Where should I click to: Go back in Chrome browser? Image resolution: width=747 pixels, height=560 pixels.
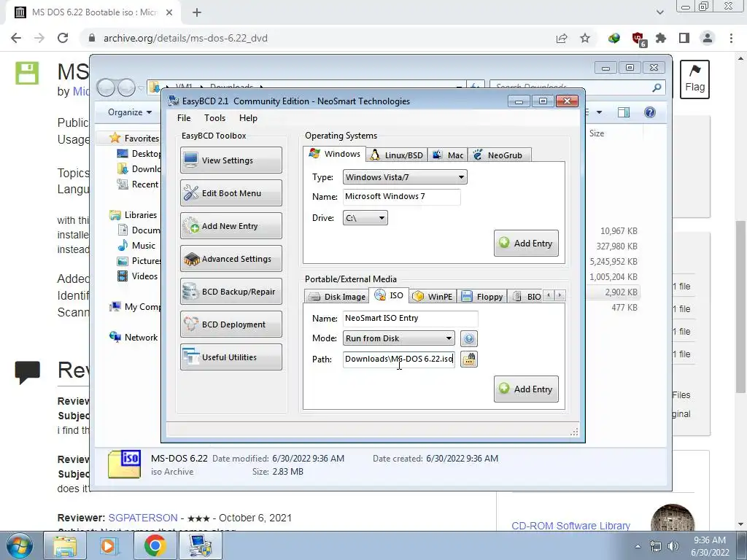point(16,38)
